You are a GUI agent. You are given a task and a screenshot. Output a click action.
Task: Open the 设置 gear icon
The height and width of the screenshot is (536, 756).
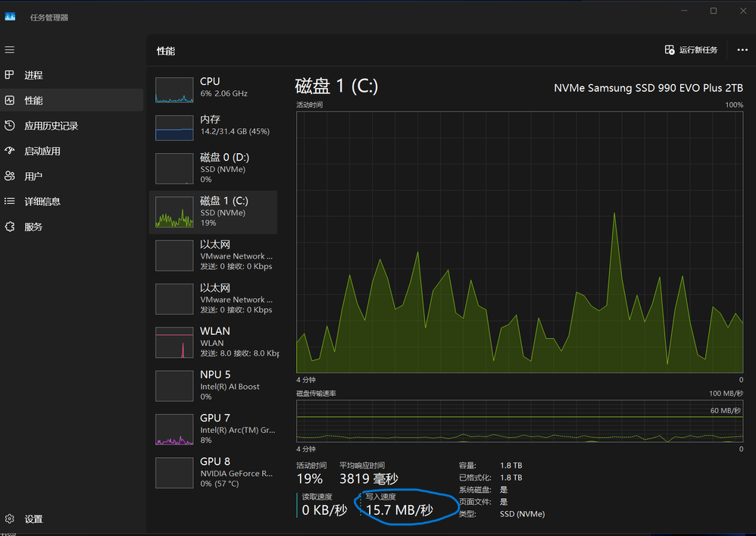point(10,519)
